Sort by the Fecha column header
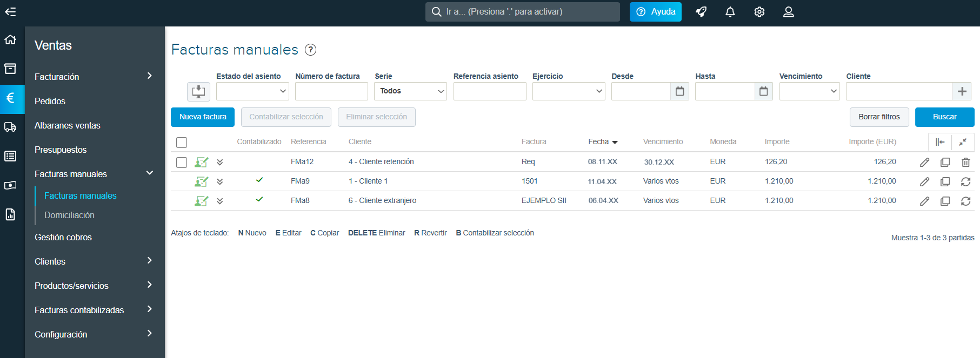 603,142
